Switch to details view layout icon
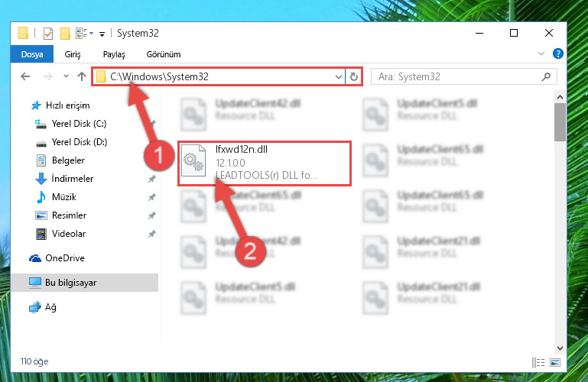 pos(538,362)
